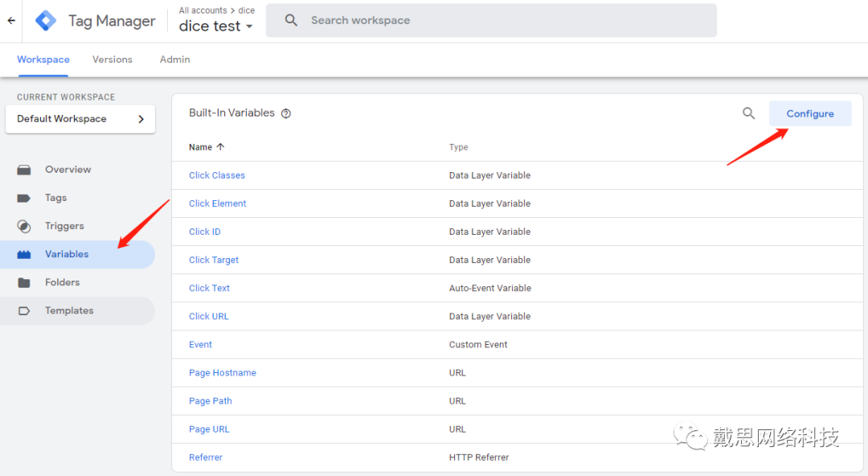The height and width of the screenshot is (476, 868).
Task: Open Templates in the sidebar
Action: [x=69, y=310]
